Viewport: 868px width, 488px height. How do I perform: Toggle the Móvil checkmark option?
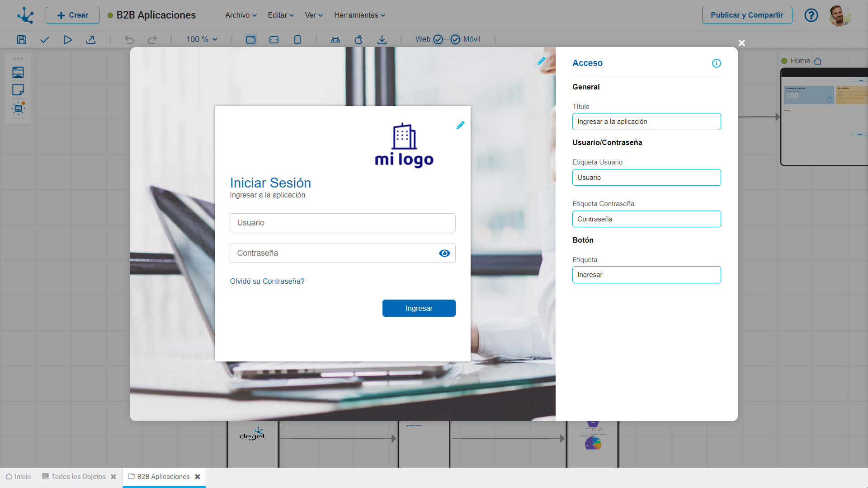pyautogui.click(x=455, y=39)
